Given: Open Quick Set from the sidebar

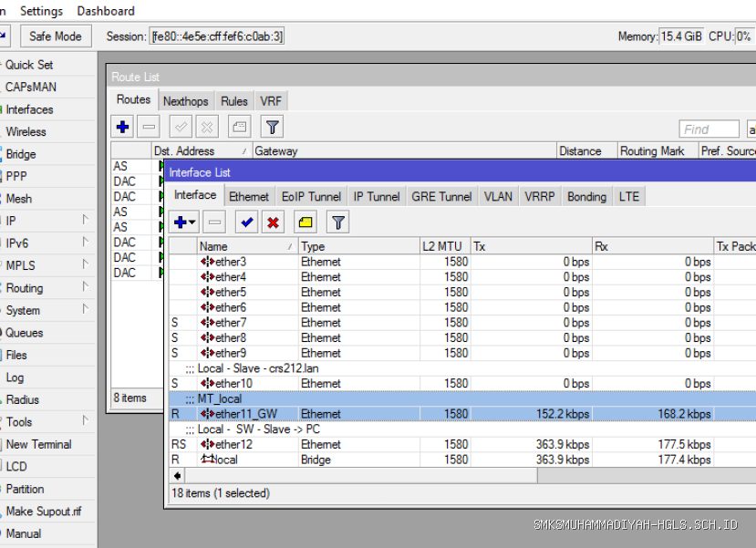Looking at the screenshot, I should 48,65.
